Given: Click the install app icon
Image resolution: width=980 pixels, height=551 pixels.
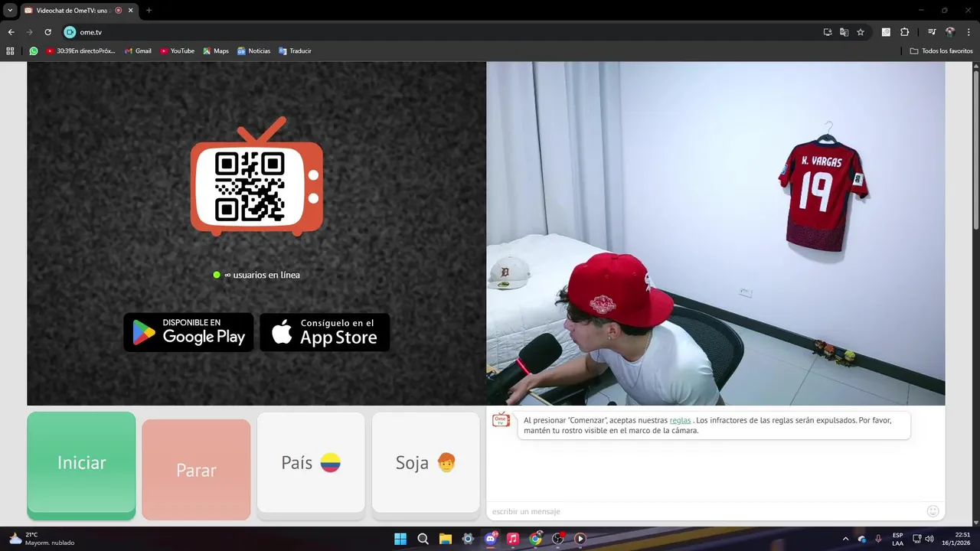Looking at the screenshot, I should coord(828,32).
